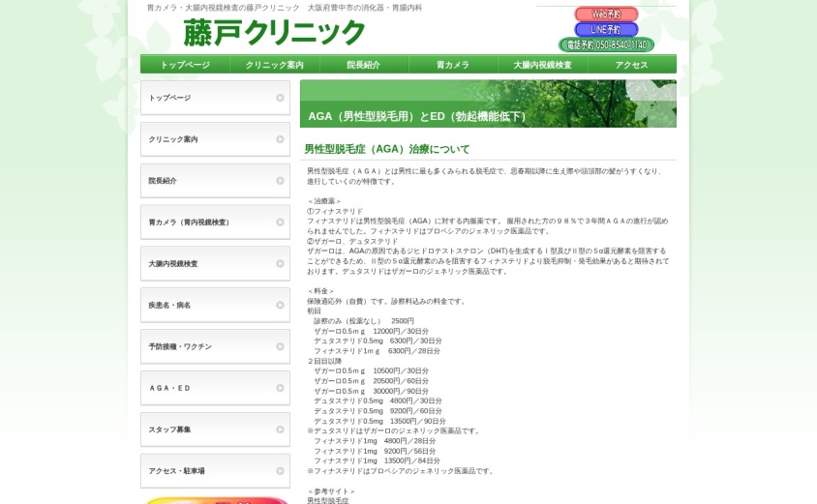Click the line ザガーロ0.5mg 20500円／60日分
This screenshot has width=817, height=504.
pos(371,381)
